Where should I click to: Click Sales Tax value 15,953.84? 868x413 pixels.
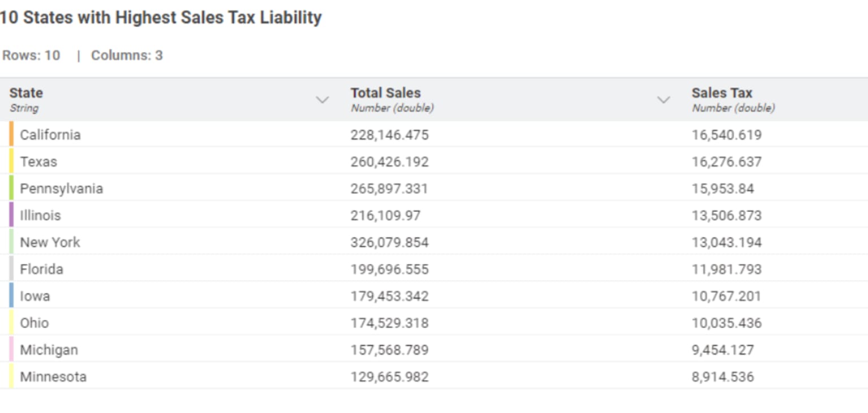tap(723, 188)
